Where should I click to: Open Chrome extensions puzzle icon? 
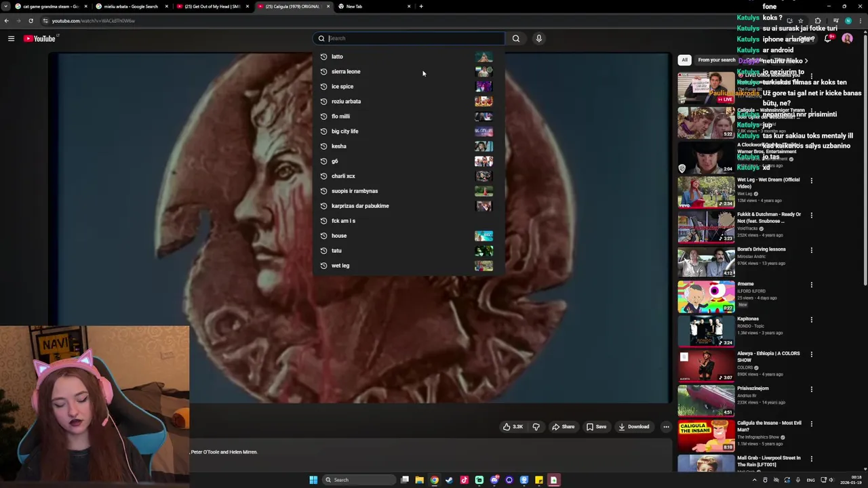[x=818, y=21]
